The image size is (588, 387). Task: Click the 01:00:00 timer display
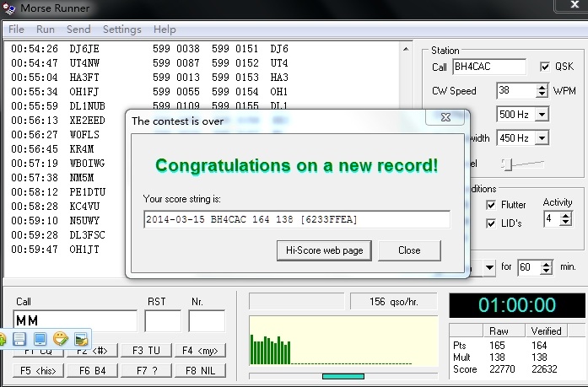tap(517, 305)
